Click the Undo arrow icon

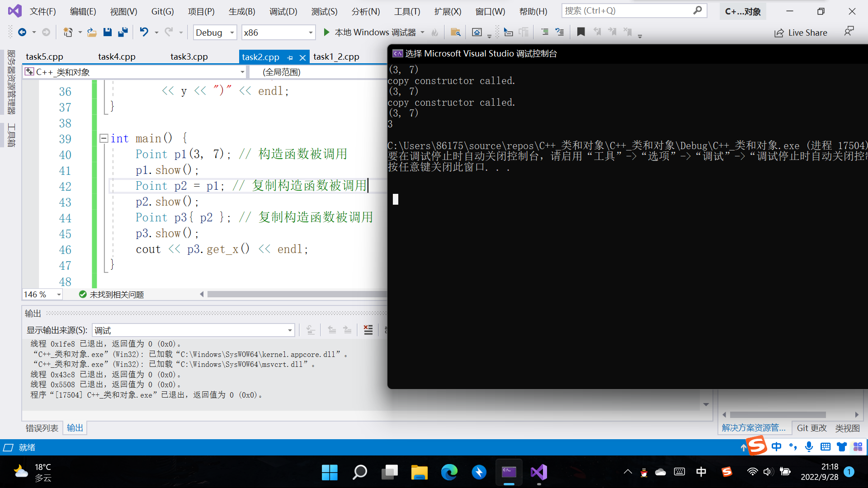coord(144,32)
